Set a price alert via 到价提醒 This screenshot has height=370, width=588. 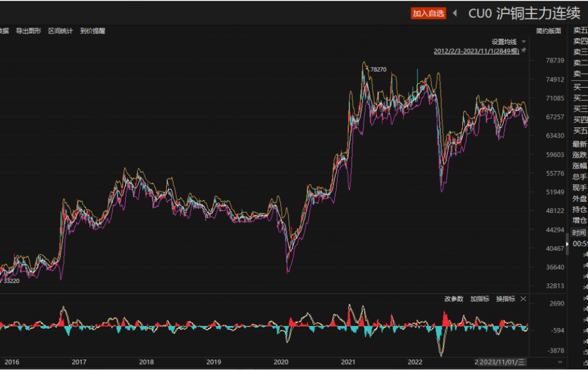point(93,31)
